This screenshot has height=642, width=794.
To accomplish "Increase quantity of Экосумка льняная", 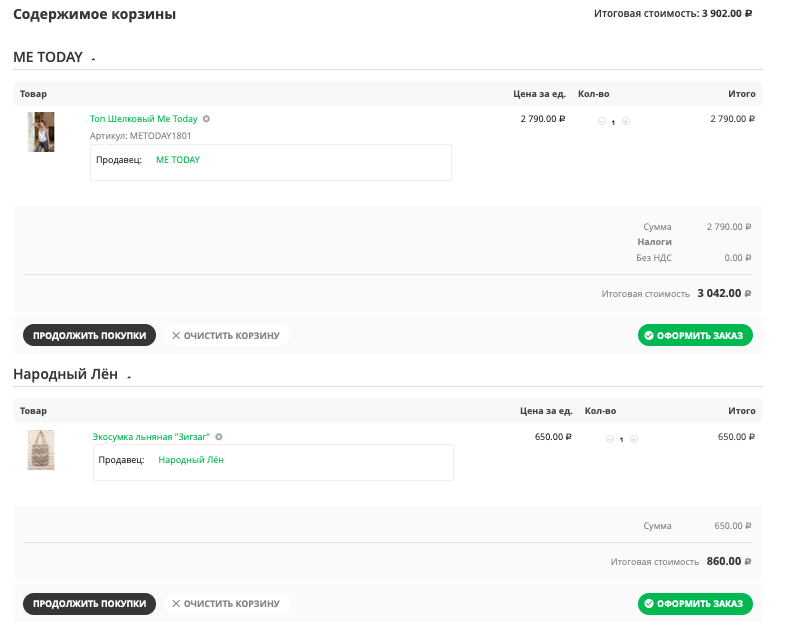I will pos(634,439).
